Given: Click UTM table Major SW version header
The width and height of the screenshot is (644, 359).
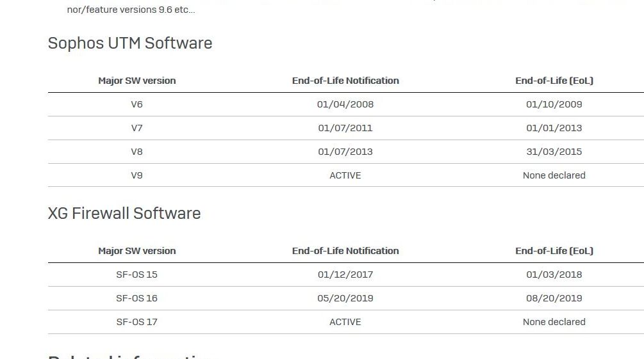Looking at the screenshot, I should pyautogui.click(x=136, y=81).
